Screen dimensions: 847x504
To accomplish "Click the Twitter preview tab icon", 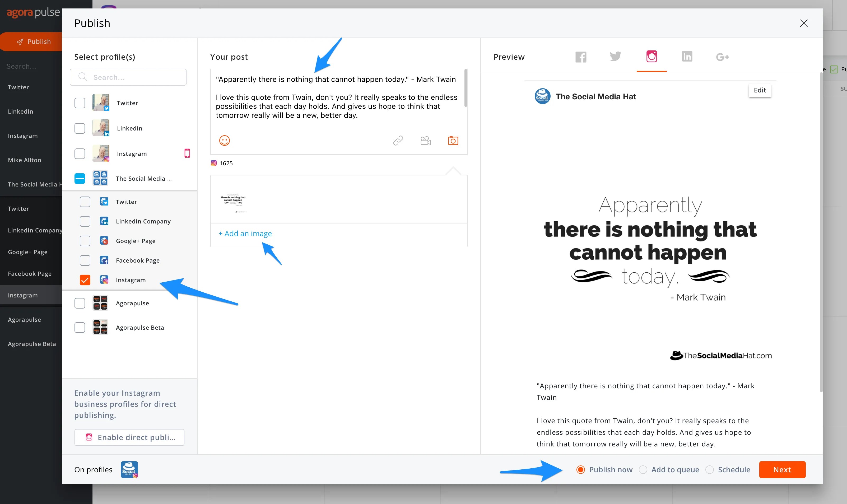I will click(x=615, y=57).
